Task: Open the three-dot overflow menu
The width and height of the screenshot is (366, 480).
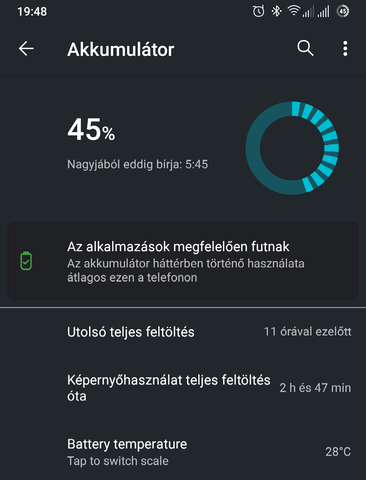Action: (x=345, y=49)
